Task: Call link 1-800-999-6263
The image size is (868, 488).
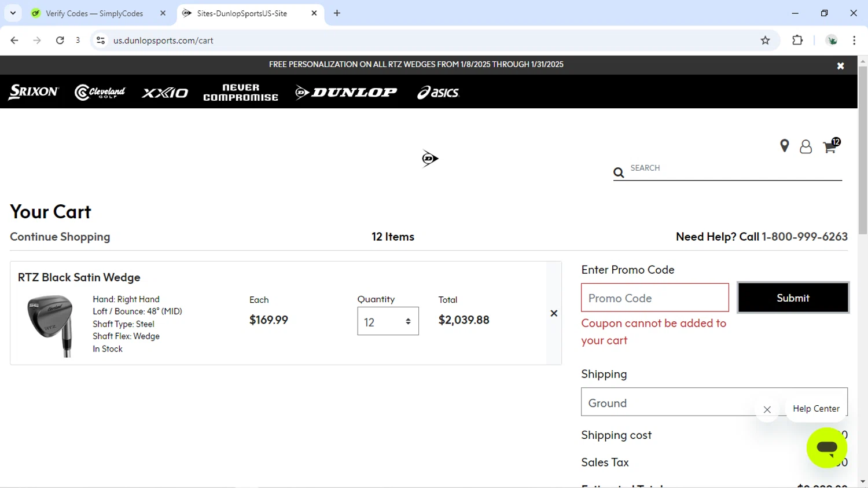Action: 804,237
